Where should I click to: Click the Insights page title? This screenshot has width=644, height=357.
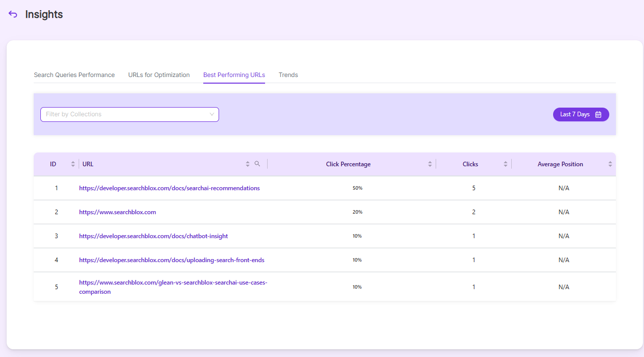coord(44,14)
